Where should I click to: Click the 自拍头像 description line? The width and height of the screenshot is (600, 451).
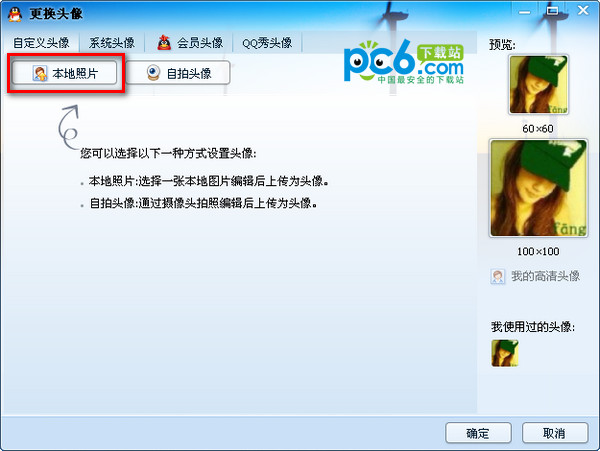coord(203,203)
